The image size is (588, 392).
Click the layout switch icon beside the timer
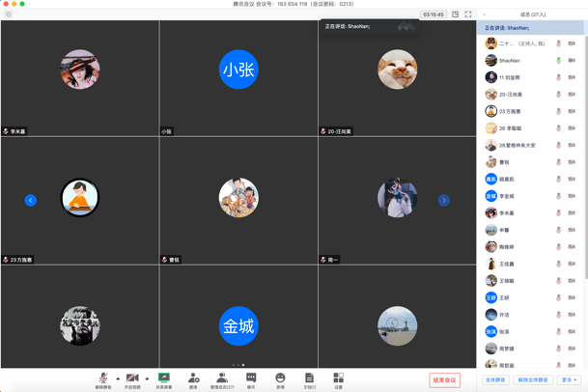455,14
